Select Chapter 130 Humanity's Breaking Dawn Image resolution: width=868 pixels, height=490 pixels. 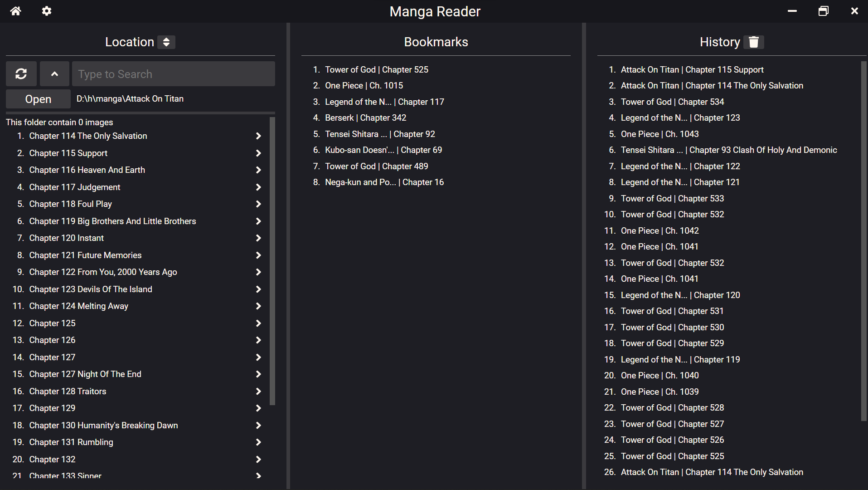pos(103,426)
